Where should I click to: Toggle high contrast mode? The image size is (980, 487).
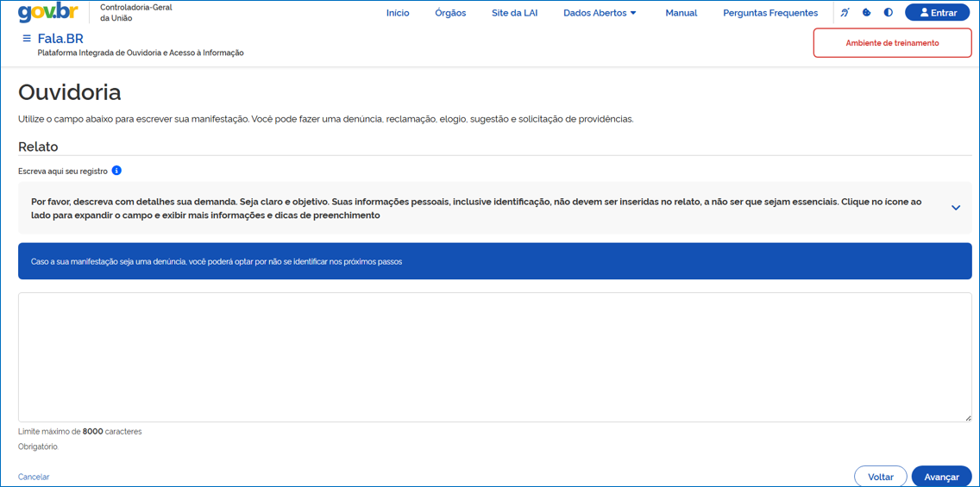[x=889, y=13]
